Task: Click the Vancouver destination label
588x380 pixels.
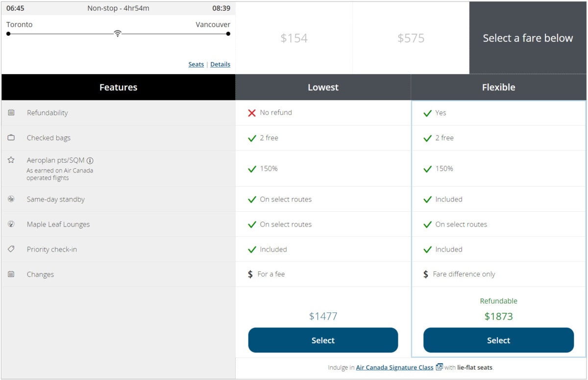Action: [213, 25]
